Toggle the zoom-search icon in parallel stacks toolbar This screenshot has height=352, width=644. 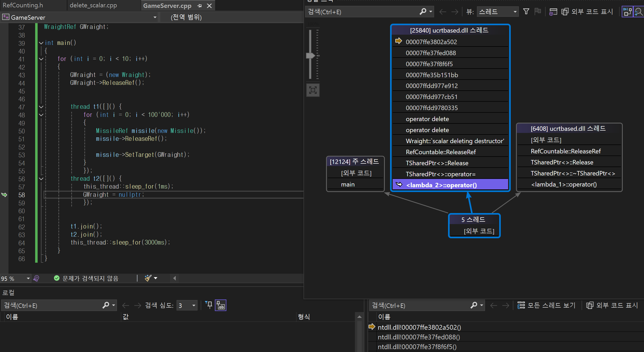pos(638,12)
